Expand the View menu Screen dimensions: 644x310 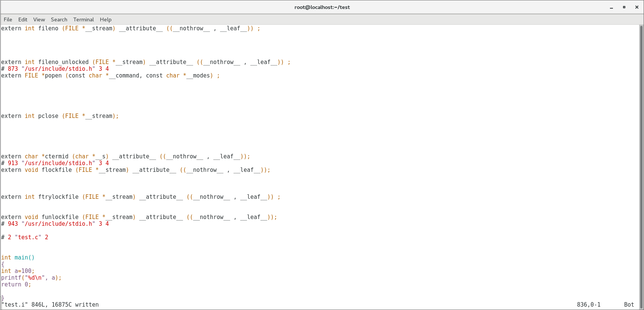click(x=39, y=19)
